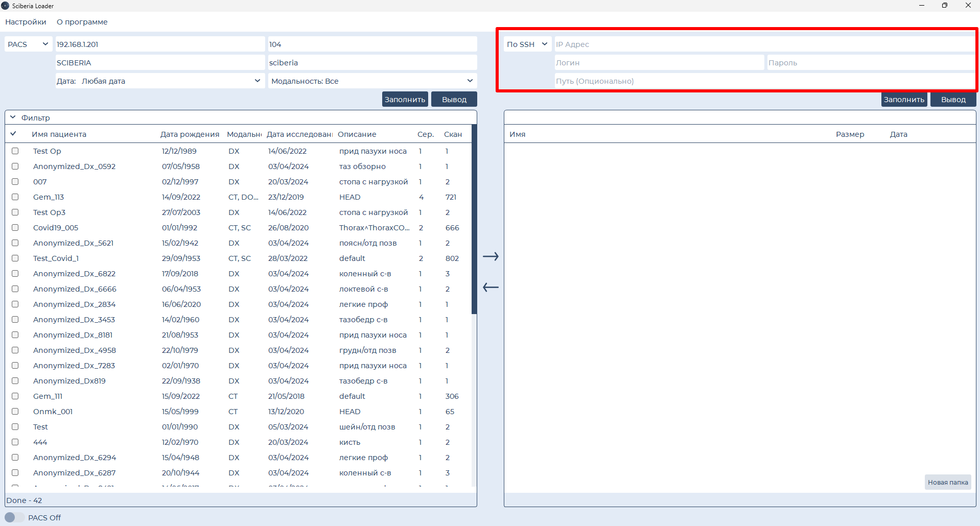
Task: Click the Дата column header in right panel
Action: (898, 134)
